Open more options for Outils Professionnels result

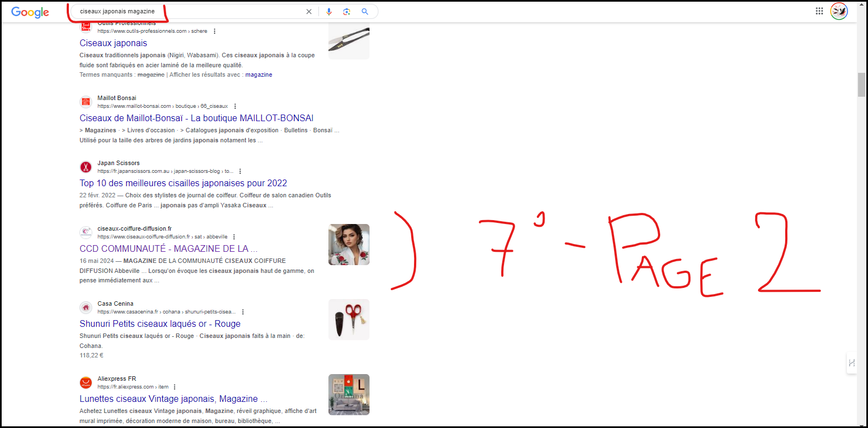(x=214, y=31)
